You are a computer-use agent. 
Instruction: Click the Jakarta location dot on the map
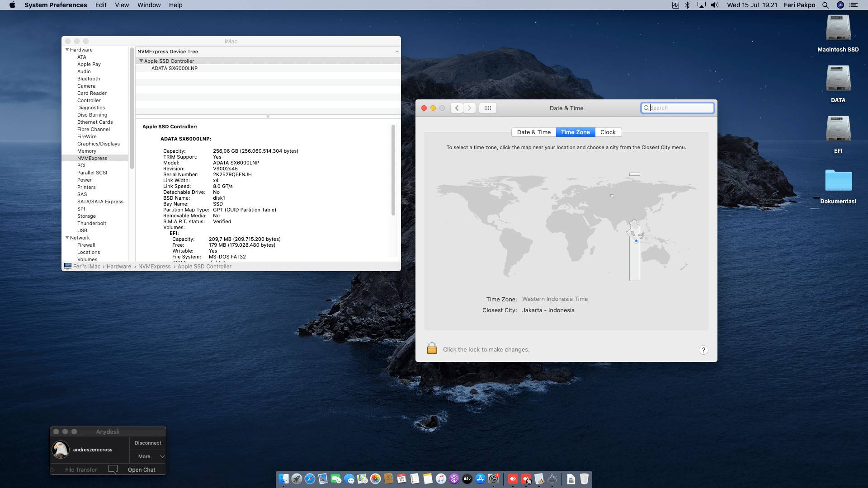click(636, 241)
